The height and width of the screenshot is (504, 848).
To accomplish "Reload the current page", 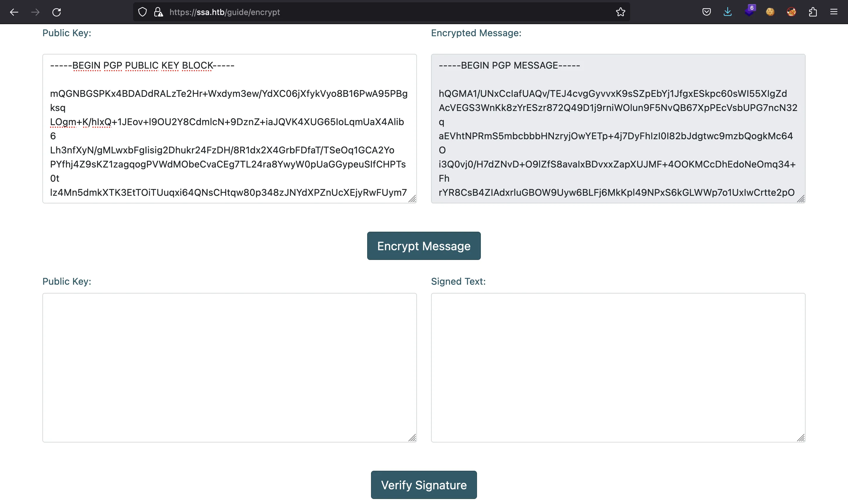I will pos(57,12).
